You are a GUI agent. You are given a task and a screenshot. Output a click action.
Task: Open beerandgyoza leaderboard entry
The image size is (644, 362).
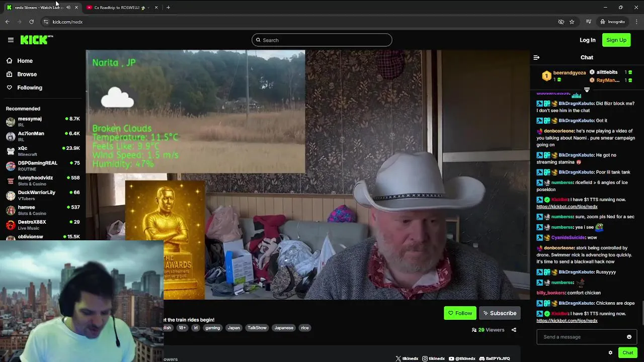coord(564,76)
